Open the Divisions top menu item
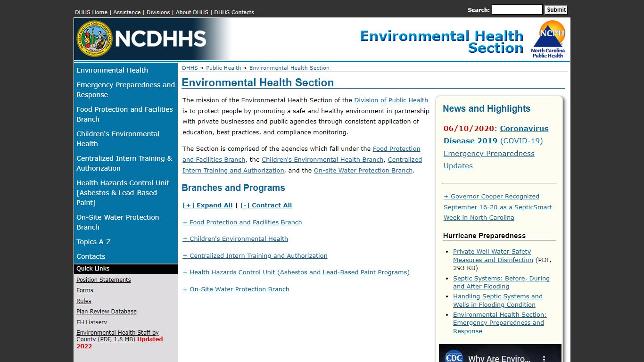 click(158, 12)
